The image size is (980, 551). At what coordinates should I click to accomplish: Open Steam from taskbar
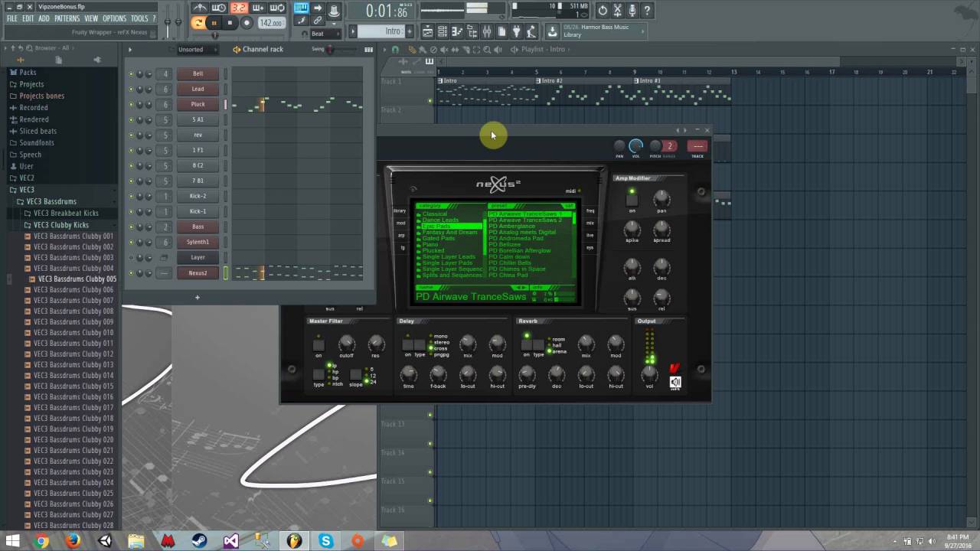pyautogui.click(x=199, y=541)
